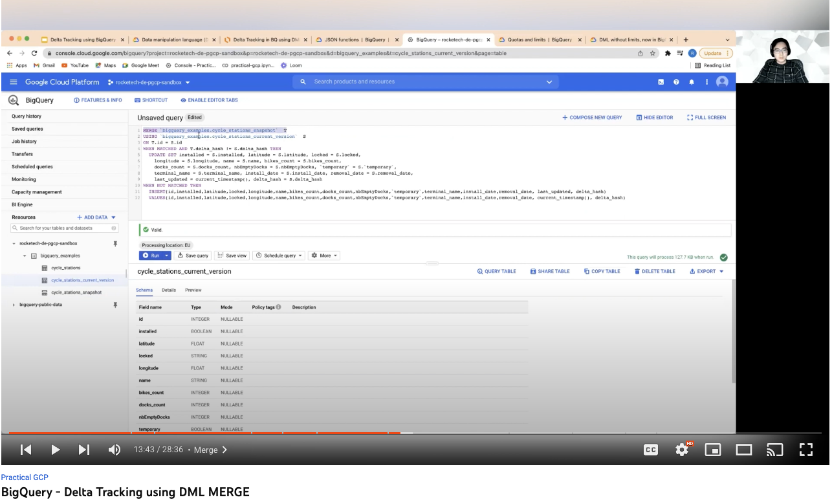832x504 pixels.
Task: Open Saved queries in sidebar
Action: point(27,129)
